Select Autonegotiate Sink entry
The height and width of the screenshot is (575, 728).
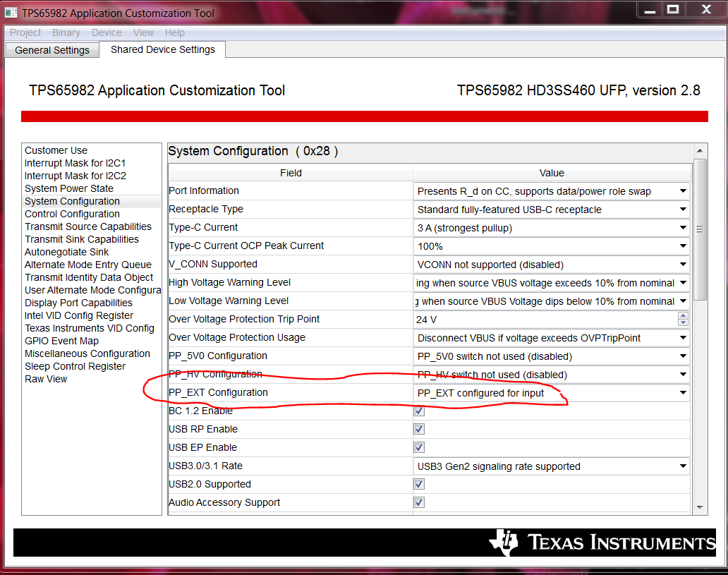tap(66, 252)
